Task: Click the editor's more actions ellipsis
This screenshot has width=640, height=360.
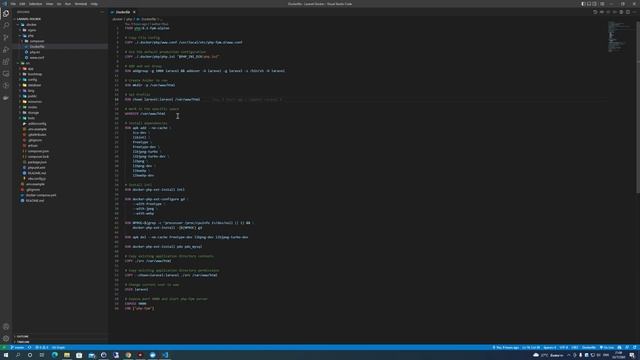Action: 634,12
